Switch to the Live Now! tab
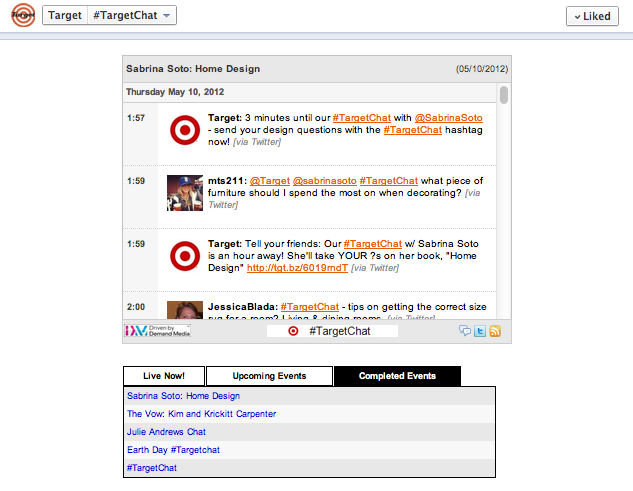Screen dimensions: 633x491 click(164, 376)
